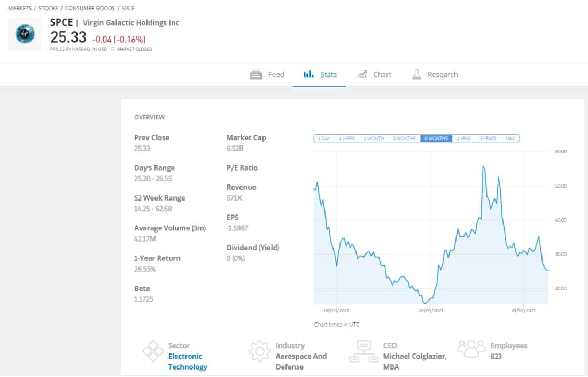
Task: Click the 60.00 price axis label
Action: coord(561,152)
